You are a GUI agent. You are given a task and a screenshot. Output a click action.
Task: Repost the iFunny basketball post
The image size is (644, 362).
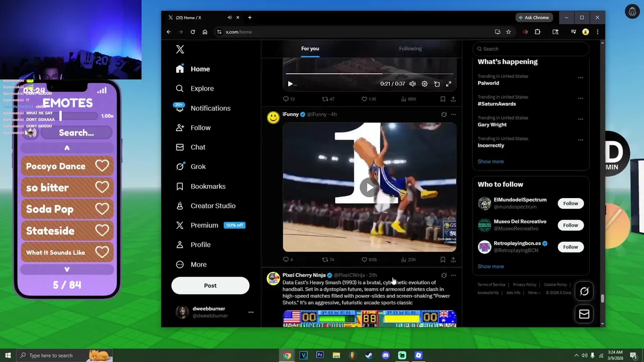coord(328,259)
